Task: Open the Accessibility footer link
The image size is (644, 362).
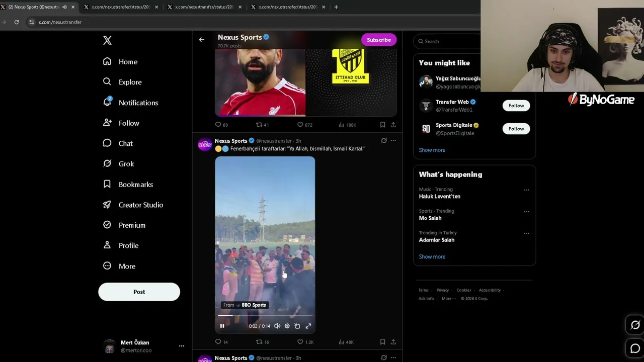Action: (x=490, y=290)
